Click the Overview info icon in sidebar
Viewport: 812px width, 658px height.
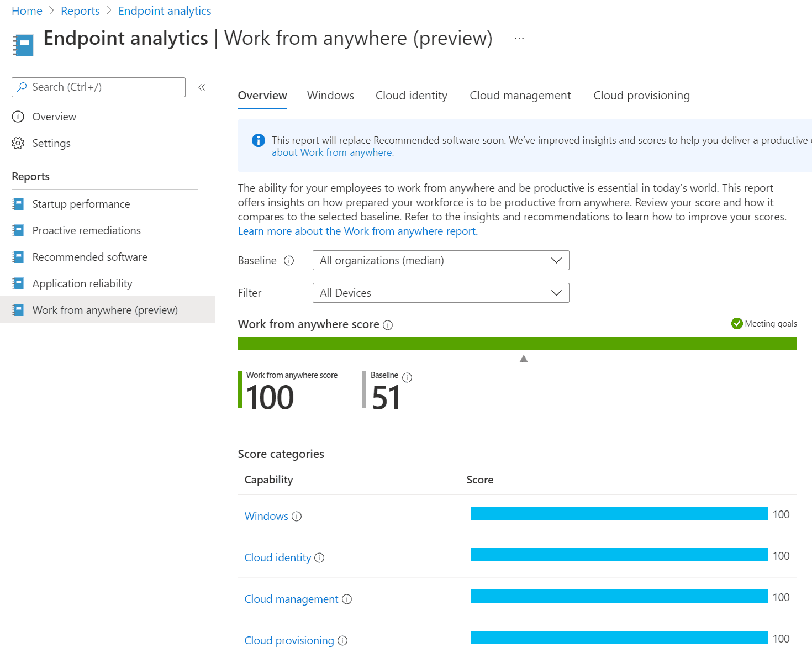18,117
